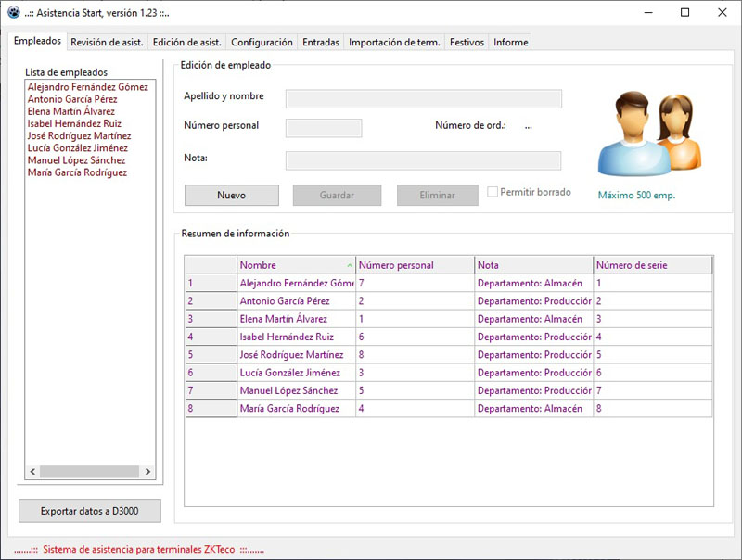Image resolution: width=742 pixels, height=560 pixels.
Task: Click the Nota text field
Action: (423, 160)
